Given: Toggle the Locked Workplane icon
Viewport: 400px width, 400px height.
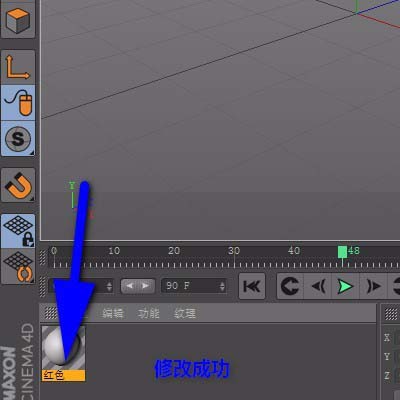Looking at the screenshot, I should click(x=18, y=231).
